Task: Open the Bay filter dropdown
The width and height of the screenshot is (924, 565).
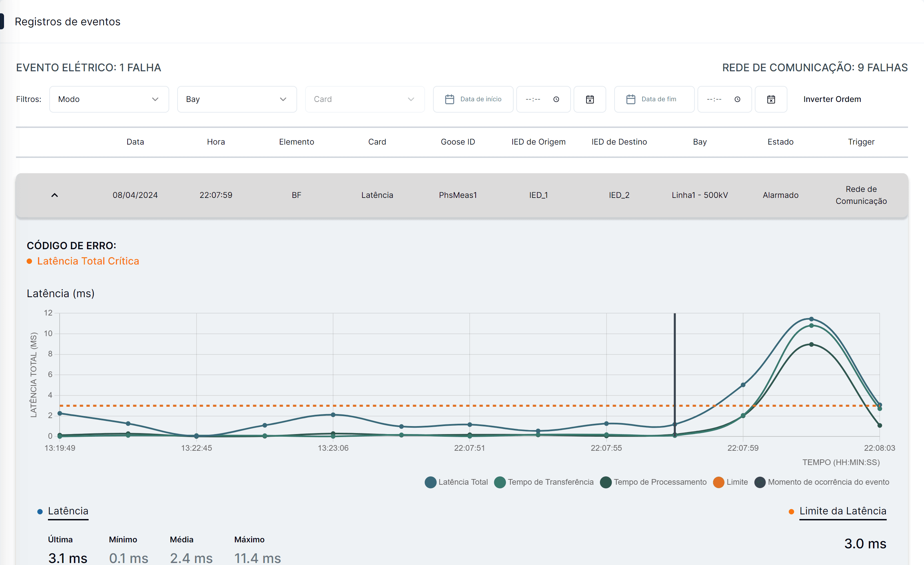Action: [x=236, y=99]
